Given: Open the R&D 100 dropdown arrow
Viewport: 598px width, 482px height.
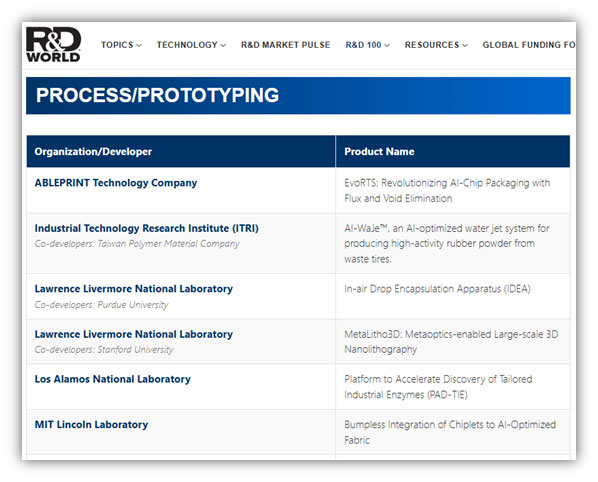Looking at the screenshot, I should click(x=387, y=45).
